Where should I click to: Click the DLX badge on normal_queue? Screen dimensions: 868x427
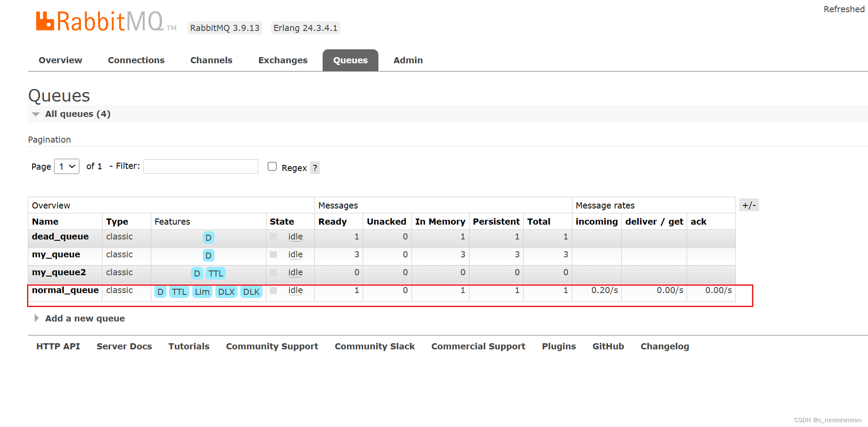[x=226, y=291]
